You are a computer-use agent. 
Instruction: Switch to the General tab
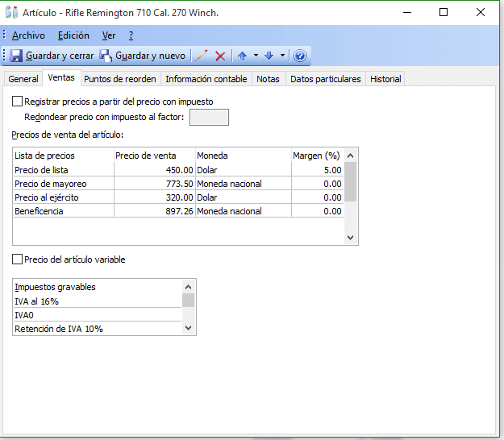tap(23, 79)
